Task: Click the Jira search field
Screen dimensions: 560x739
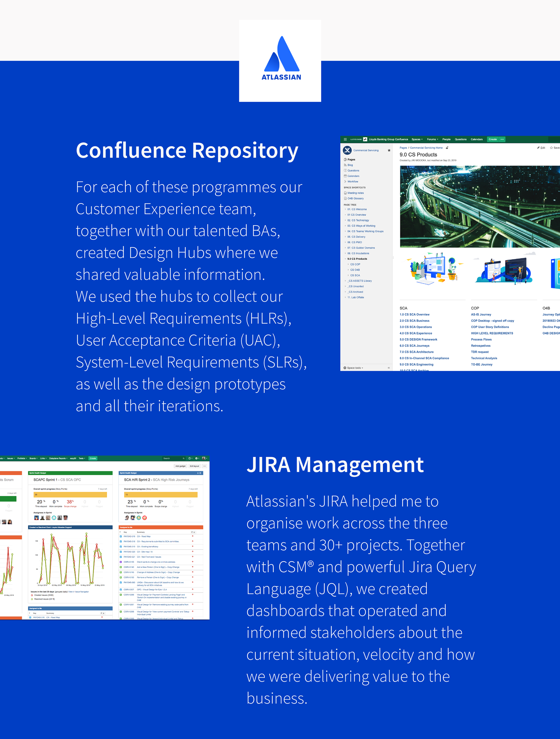Action: click(x=174, y=458)
